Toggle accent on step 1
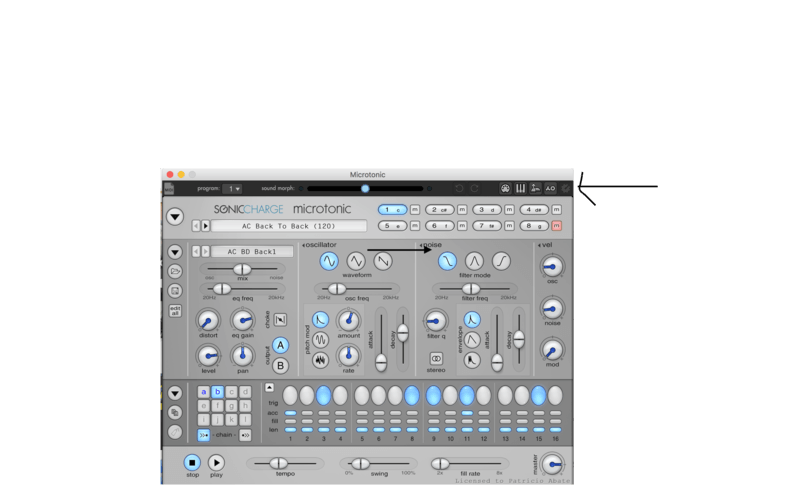The height and width of the screenshot is (500, 800). point(290,413)
